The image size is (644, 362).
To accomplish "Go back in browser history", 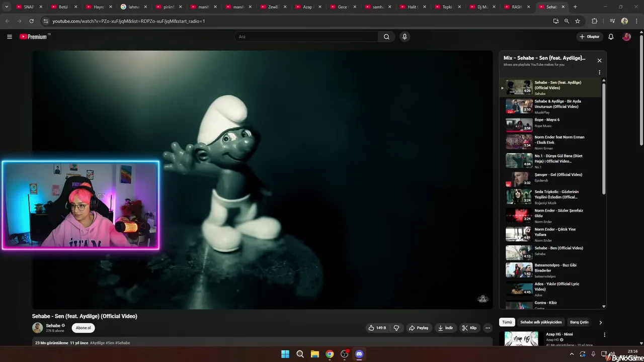I will tap(7, 21).
